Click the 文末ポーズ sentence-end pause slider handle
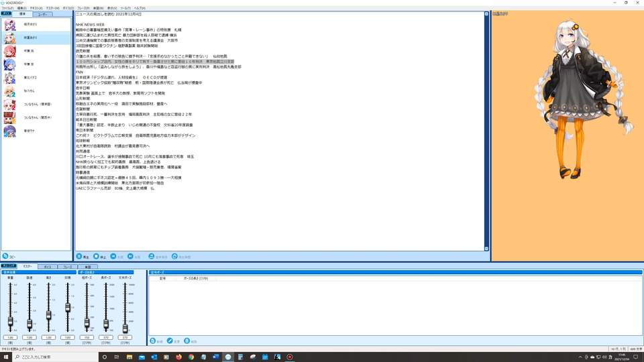Screen dimensions: 644x362 pyautogui.click(x=125, y=328)
